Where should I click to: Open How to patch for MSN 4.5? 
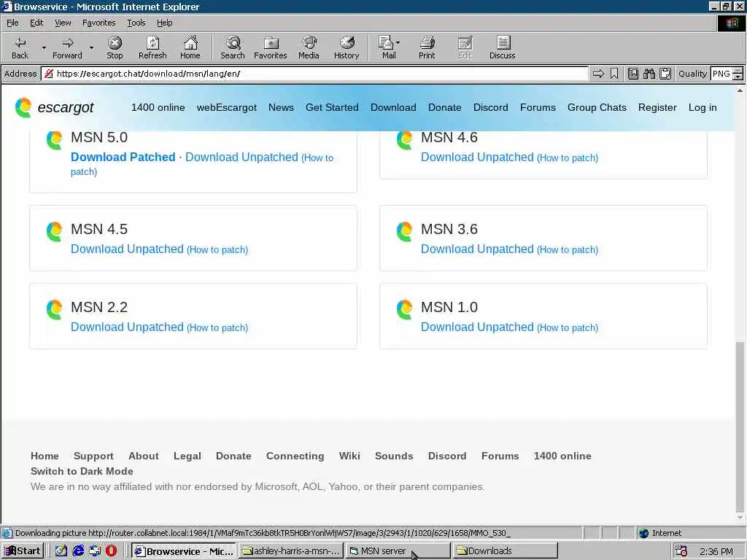pos(217,249)
